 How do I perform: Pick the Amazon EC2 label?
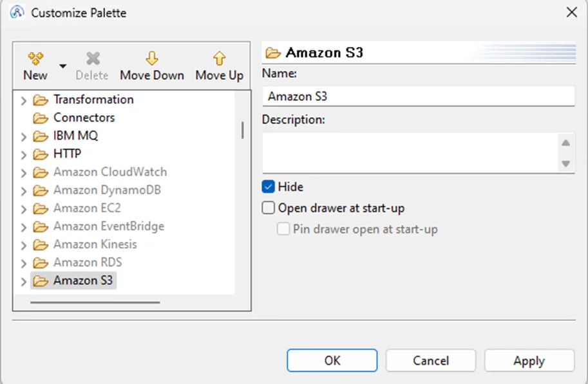87,208
